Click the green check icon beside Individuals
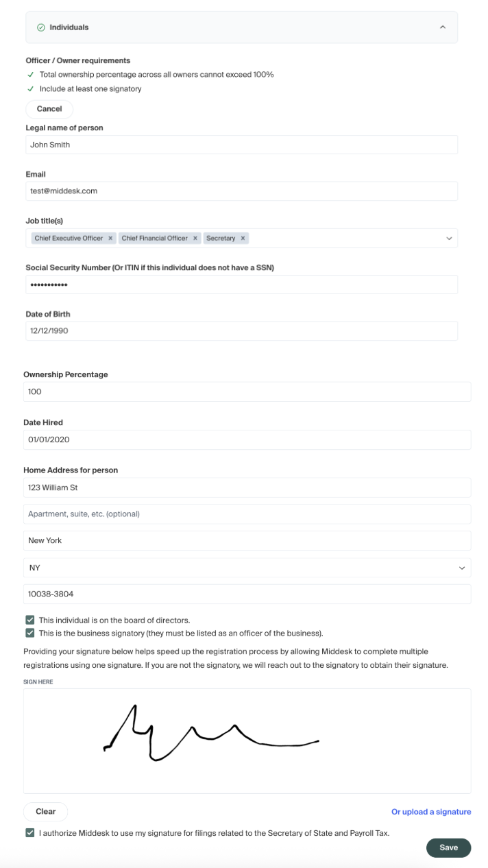This screenshot has height=868, width=488. [40, 27]
